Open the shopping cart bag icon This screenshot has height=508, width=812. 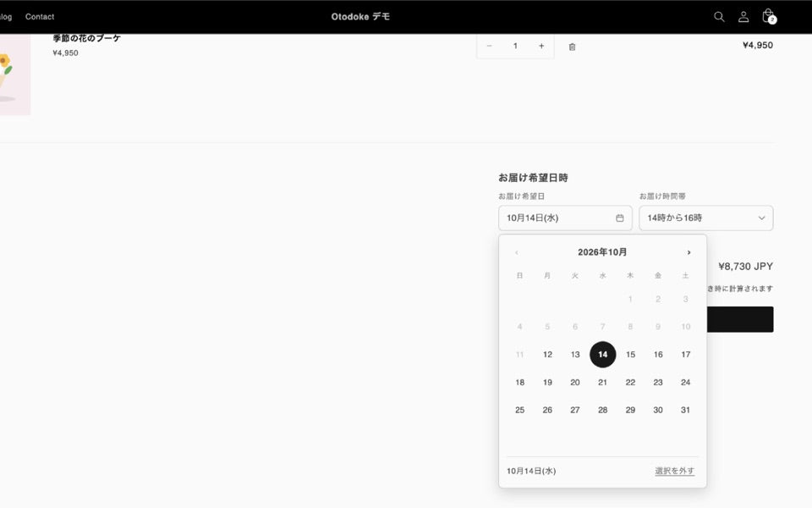[769, 16]
